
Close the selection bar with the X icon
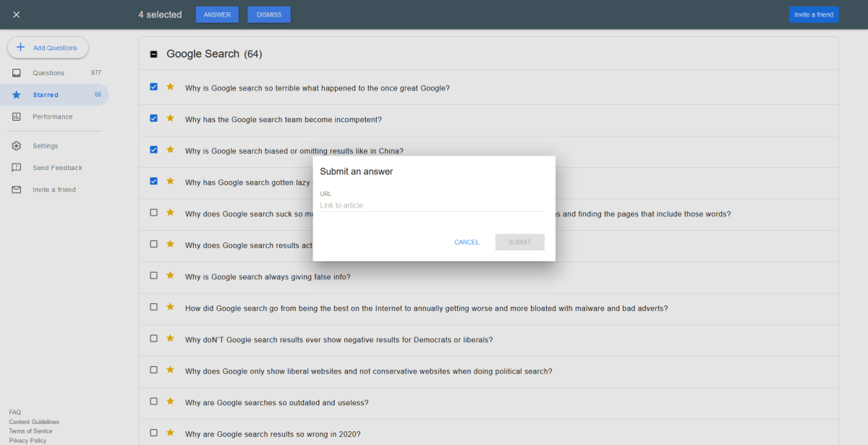17,14
